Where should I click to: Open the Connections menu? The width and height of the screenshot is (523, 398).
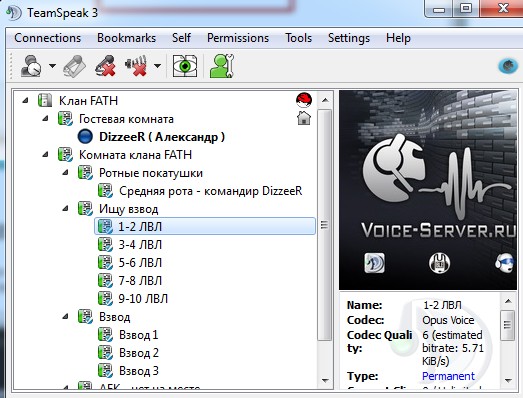(47, 38)
